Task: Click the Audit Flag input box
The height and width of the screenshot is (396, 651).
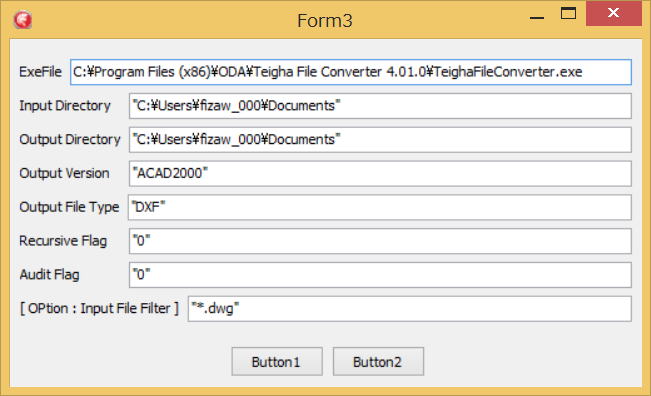Action: tap(380, 275)
